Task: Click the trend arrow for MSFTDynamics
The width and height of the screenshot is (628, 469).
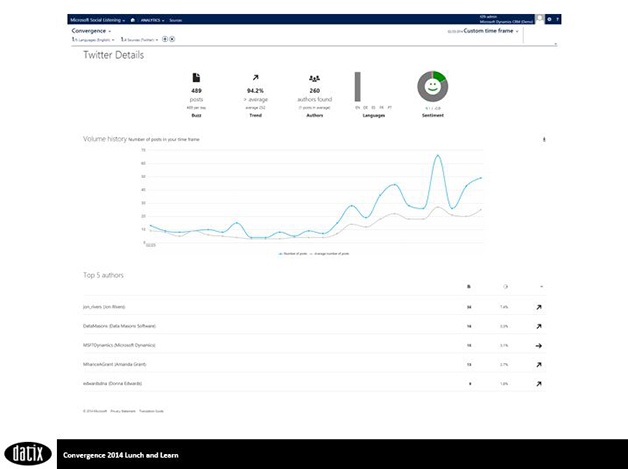Action: tap(539, 346)
